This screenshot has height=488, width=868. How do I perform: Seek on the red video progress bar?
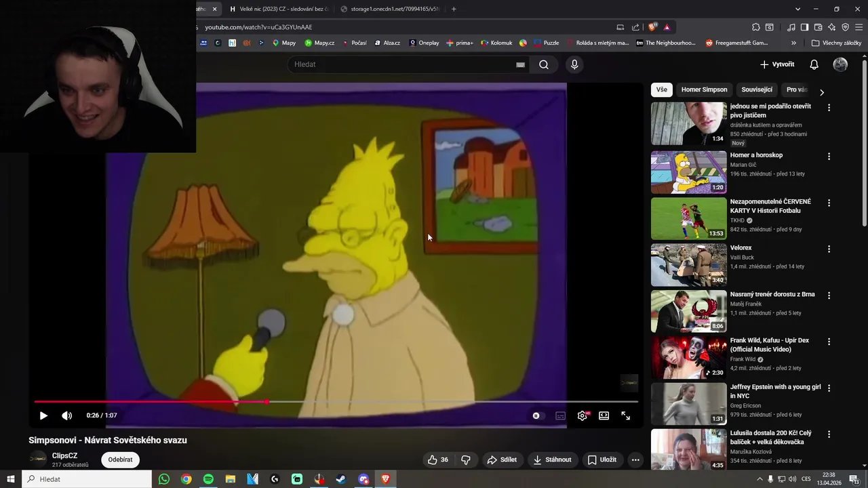(336, 402)
